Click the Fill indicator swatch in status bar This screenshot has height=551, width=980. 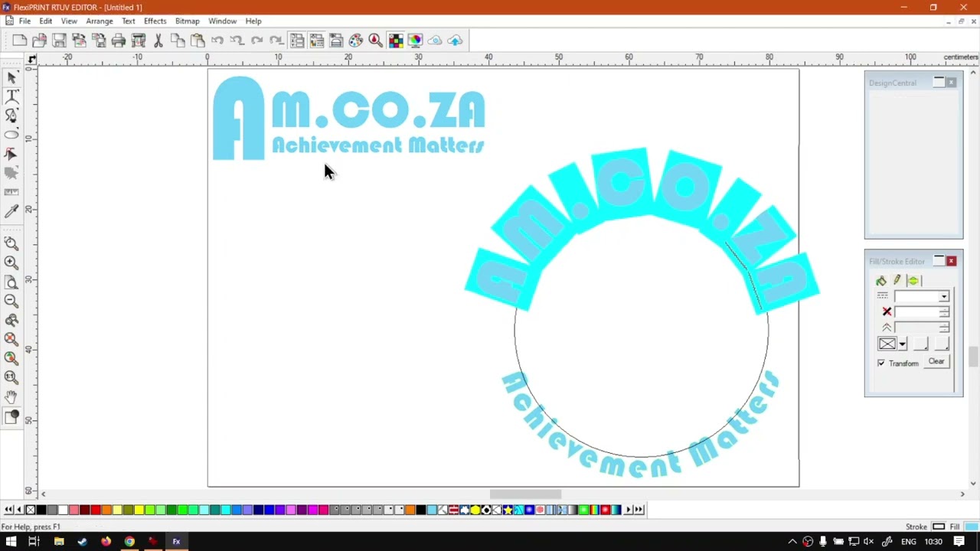971,527
